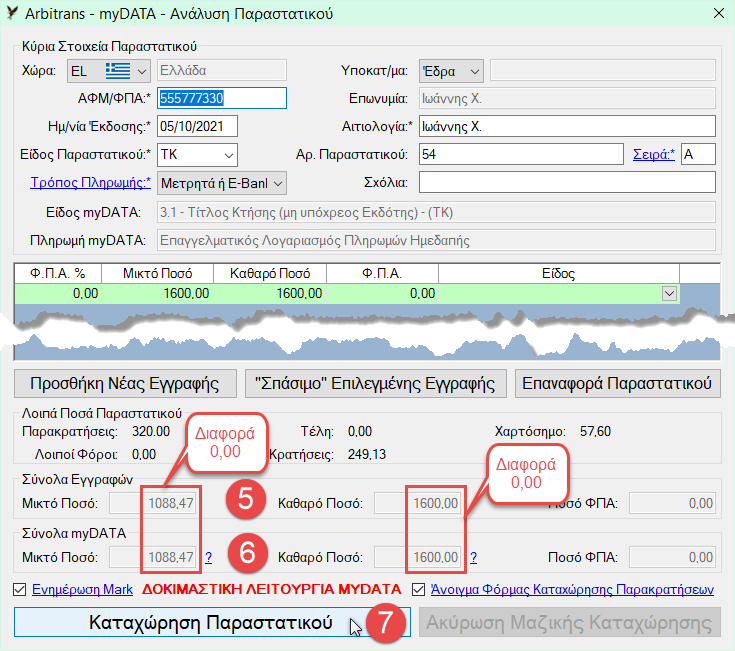The width and height of the screenshot is (735, 651).
Task: Click the Αρ. Παραστατικού field showing 54
Action: (x=521, y=154)
